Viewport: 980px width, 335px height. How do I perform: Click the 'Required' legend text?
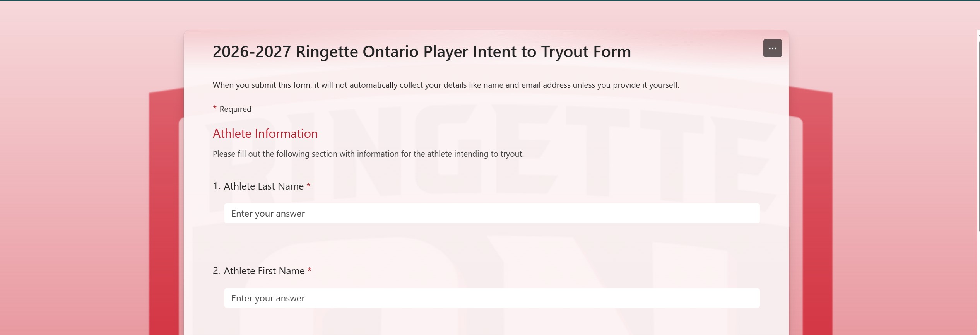pos(235,109)
